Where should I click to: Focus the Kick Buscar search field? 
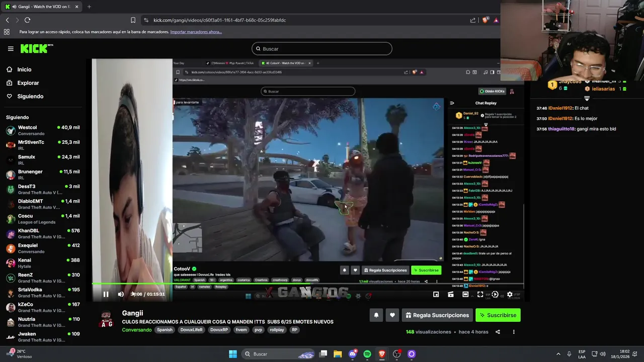[322, 49]
